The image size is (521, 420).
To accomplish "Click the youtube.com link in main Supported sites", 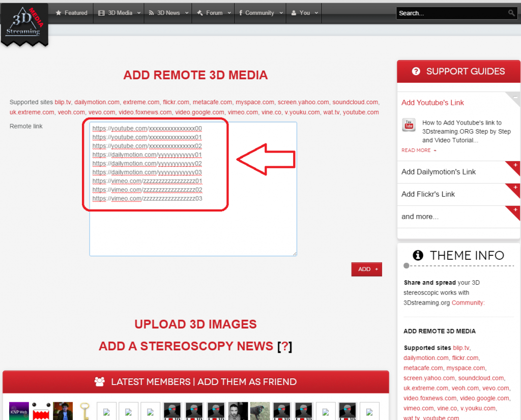I will tap(361, 112).
